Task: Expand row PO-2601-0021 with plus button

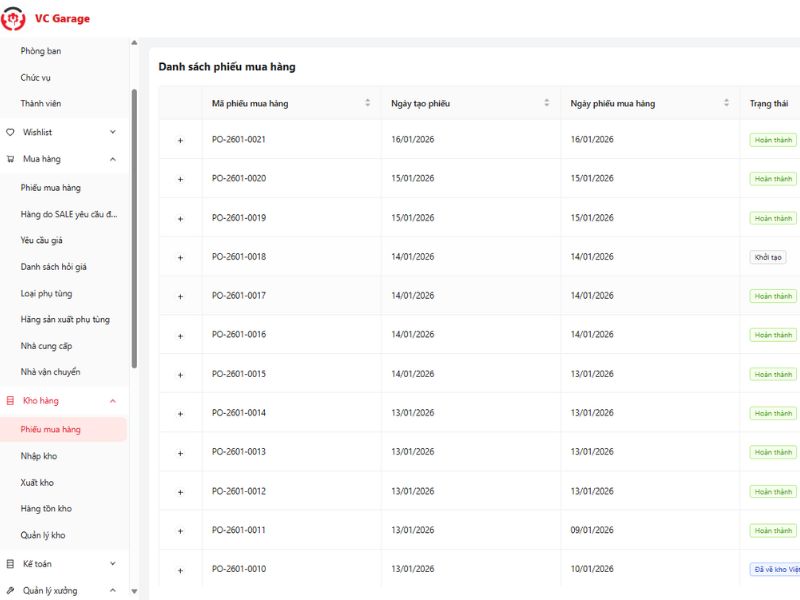Action: (x=180, y=140)
